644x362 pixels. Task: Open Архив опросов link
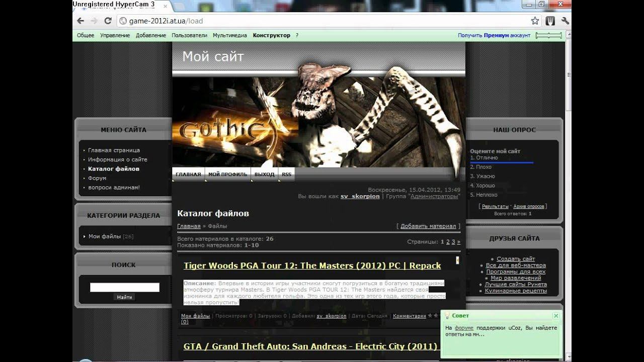tap(529, 207)
